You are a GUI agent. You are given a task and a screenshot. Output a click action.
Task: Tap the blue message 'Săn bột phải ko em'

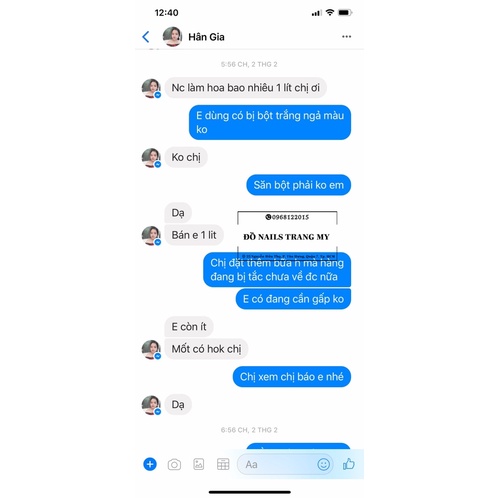pyautogui.click(x=298, y=185)
